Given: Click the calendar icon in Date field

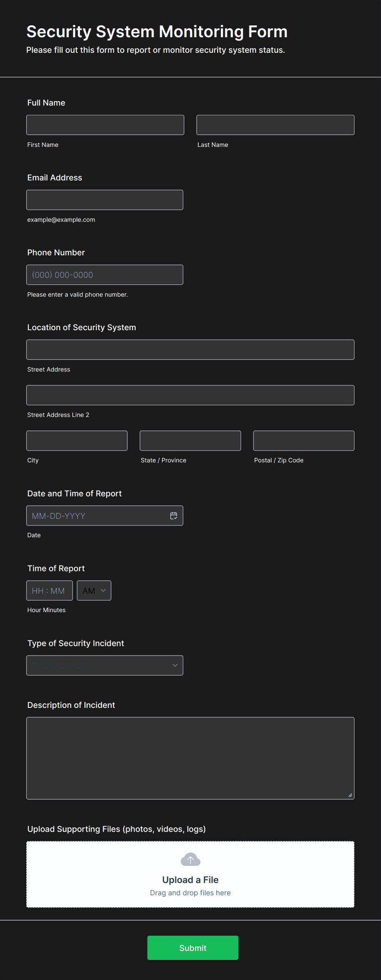Looking at the screenshot, I should point(174,516).
